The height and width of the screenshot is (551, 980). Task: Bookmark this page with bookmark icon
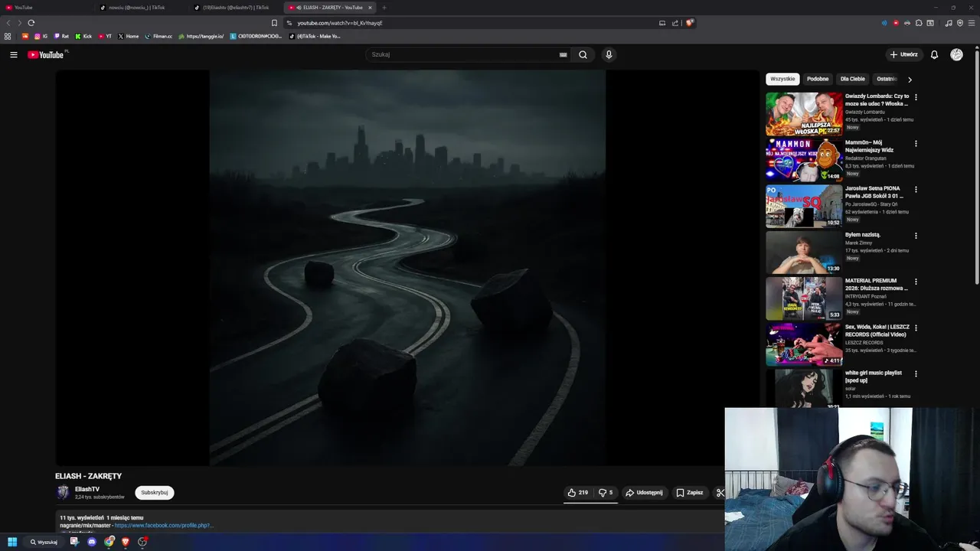[274, 23]
